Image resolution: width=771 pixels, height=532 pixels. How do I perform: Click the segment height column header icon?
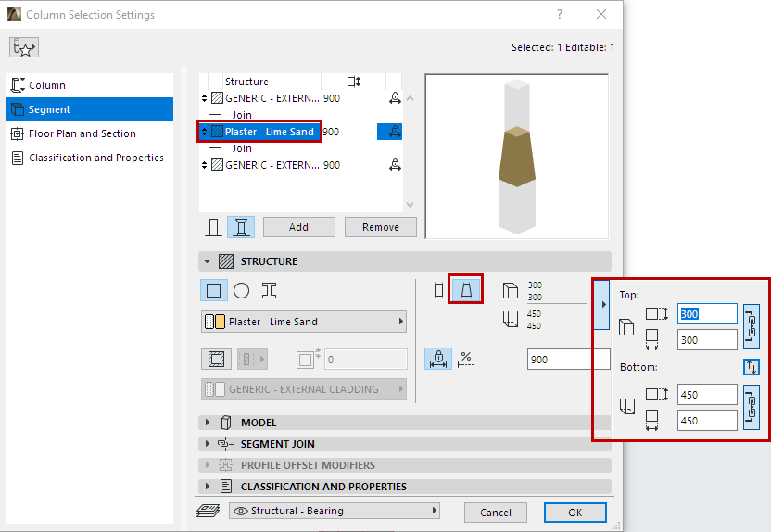354,82
